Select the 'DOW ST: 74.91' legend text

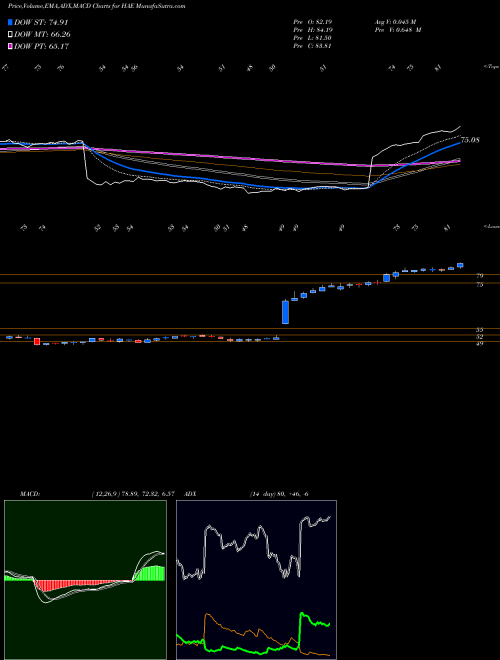tap(41, 23)
